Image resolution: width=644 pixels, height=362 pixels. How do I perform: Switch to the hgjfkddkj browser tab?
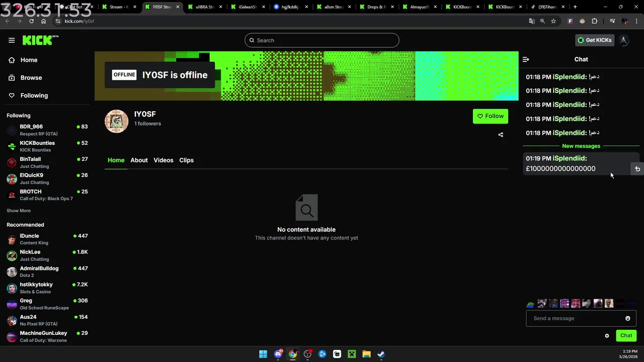click(290, 7)
